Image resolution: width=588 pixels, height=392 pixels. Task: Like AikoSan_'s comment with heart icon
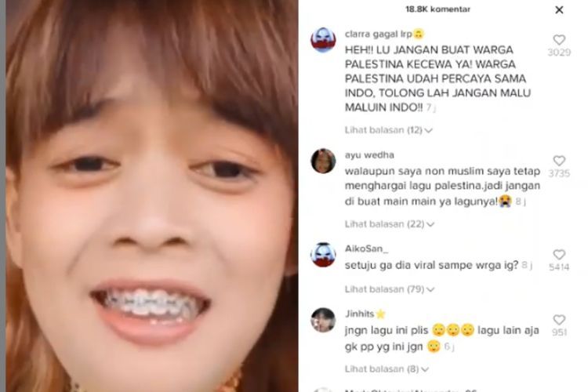(559, 255)
